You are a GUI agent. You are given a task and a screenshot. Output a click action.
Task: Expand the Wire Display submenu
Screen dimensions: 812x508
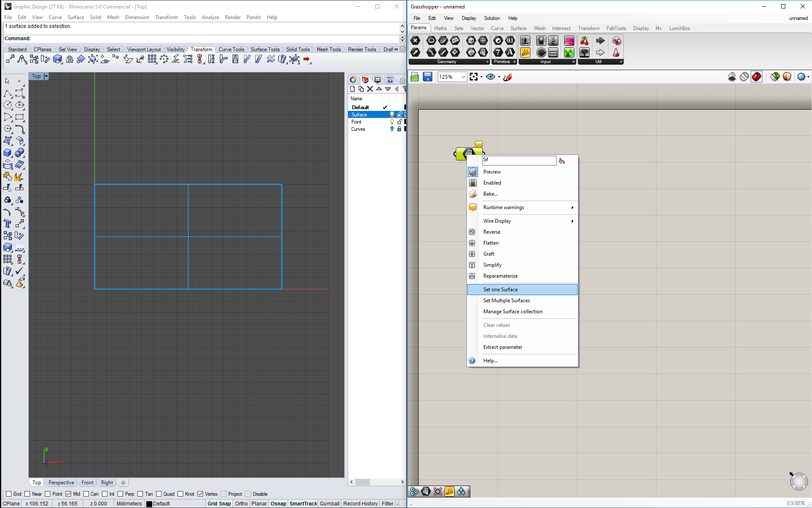point(572,221)
